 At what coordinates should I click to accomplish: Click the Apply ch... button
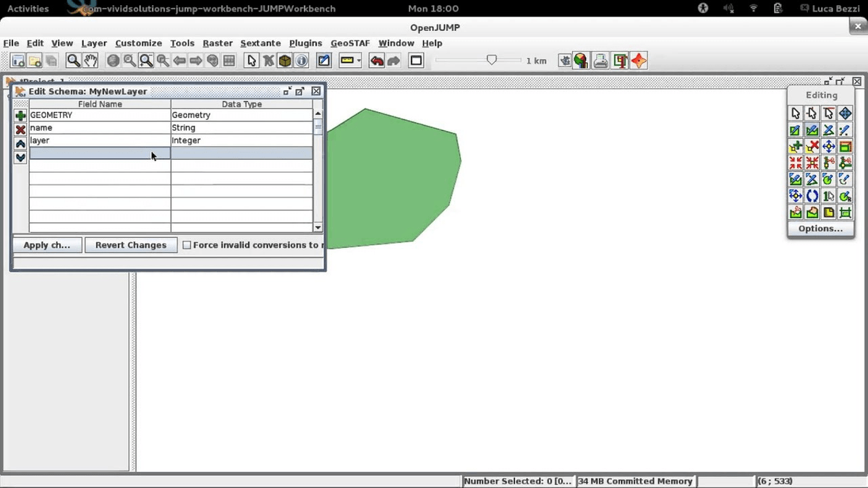click(47, 245)
